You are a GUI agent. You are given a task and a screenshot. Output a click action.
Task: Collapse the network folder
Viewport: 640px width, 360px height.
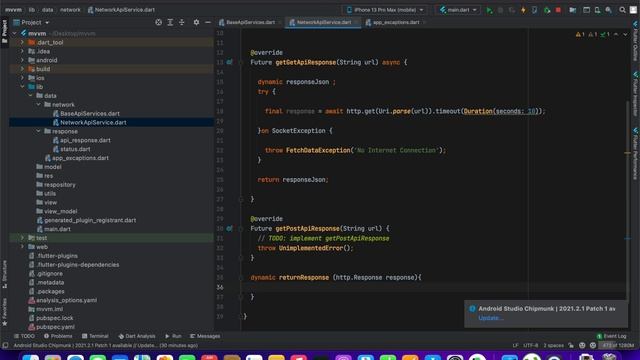(x=38, y=104)
